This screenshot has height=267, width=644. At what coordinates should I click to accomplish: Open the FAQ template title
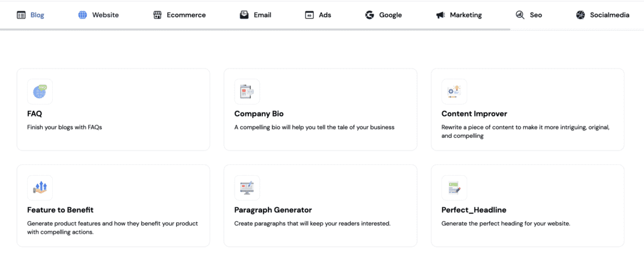coord(35,114)
